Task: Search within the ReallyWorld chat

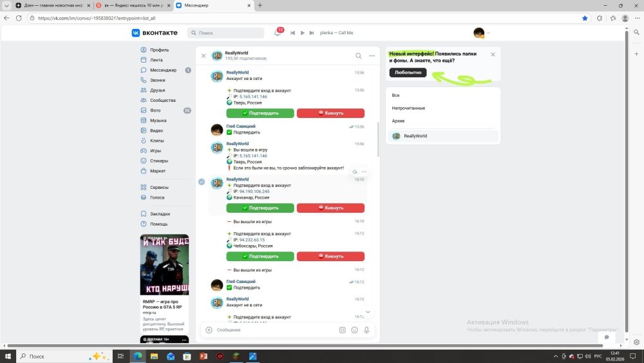Action: [359, 56]
